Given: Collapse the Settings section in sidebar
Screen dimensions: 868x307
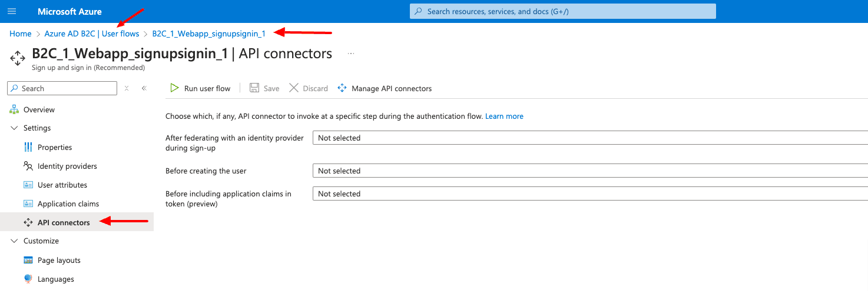Looking at the screenshot, I should [x=15, y=128].
